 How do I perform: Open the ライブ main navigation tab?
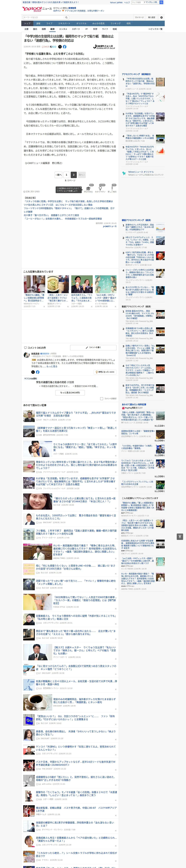pos(49,24)
